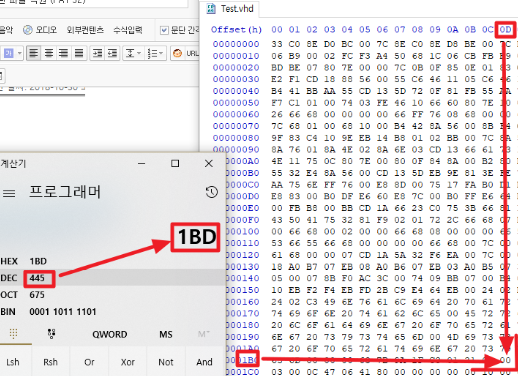
Task: Open the calculator history panel
Action: (212, 192)
